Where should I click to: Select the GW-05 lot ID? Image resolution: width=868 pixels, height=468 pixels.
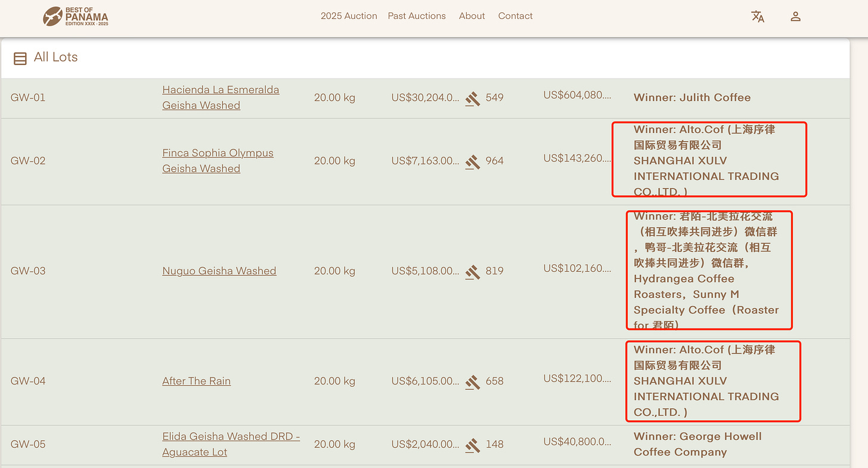pyautogui.click(x=28, y=444)
